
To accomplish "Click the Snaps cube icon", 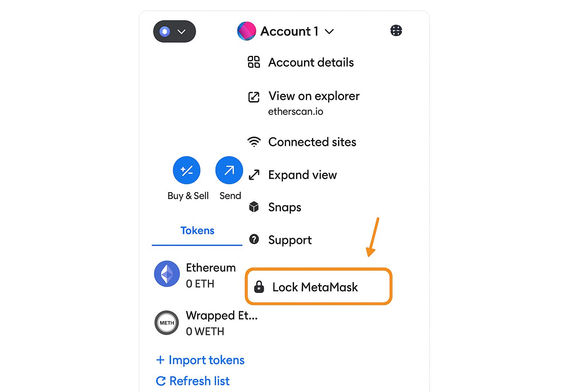I will point(254,207).
